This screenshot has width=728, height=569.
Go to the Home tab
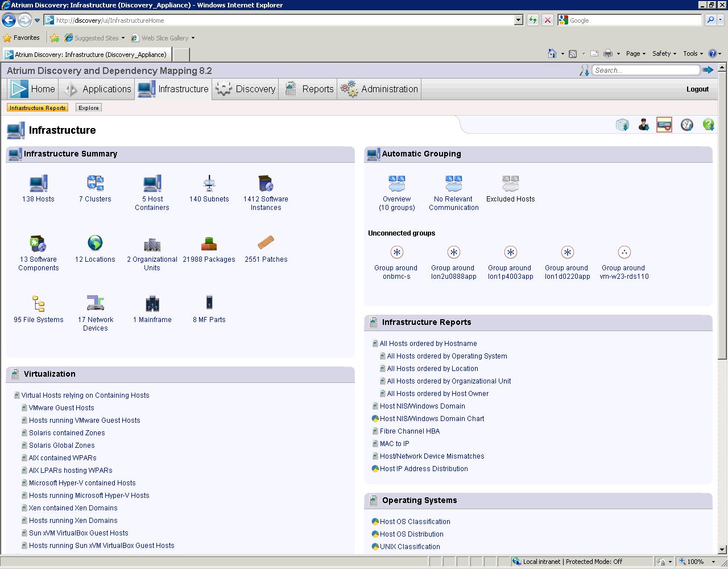(33, 89)
